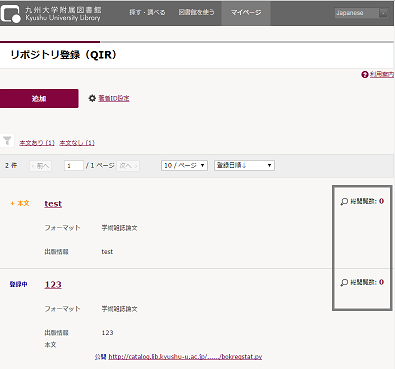Click the Kyushu University Library logo
The width and height of the screenshot is (395, 369).
click(51, 13)
